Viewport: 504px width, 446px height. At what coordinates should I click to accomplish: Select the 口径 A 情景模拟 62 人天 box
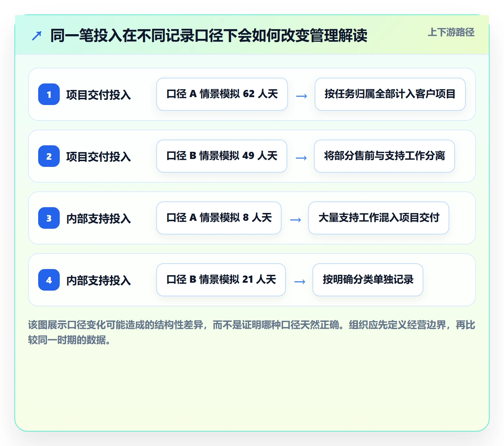[x=222, y=94]
